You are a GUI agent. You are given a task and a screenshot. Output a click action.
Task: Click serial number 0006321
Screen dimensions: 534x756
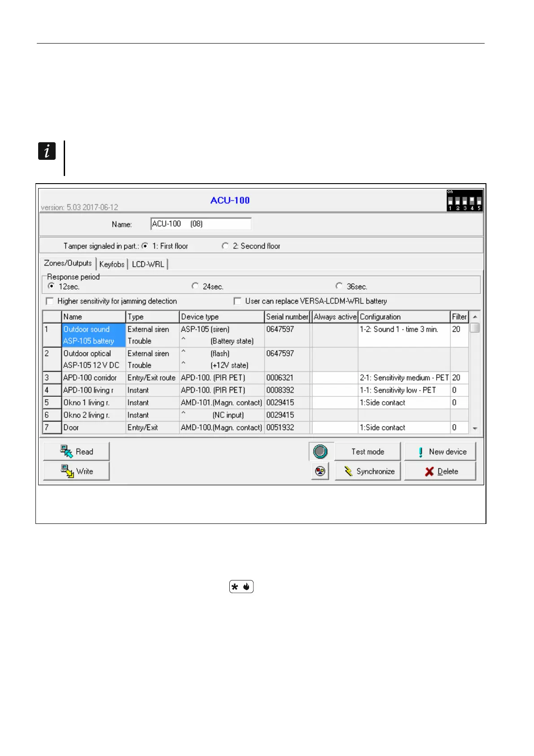[x=287, y=378]
